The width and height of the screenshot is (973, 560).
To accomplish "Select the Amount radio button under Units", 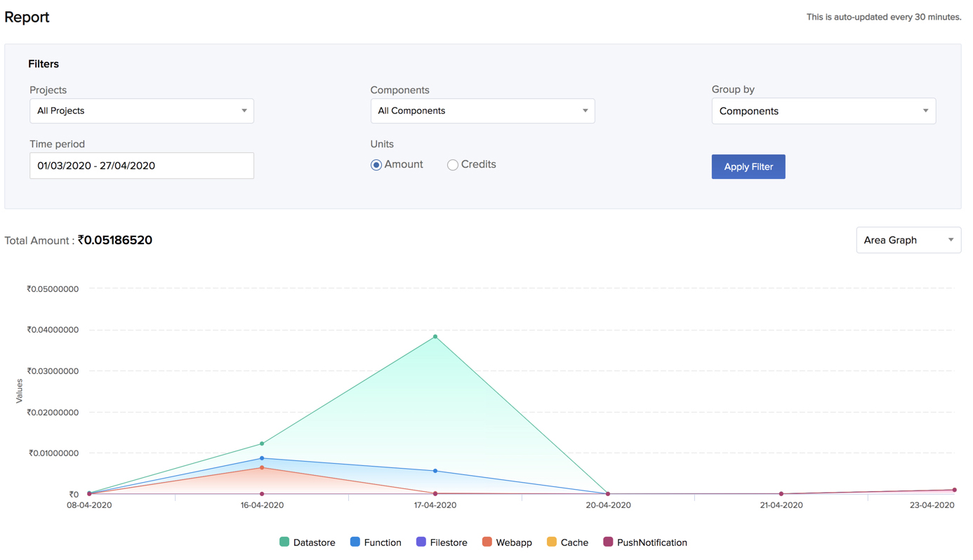I will (x=376, y=164).
